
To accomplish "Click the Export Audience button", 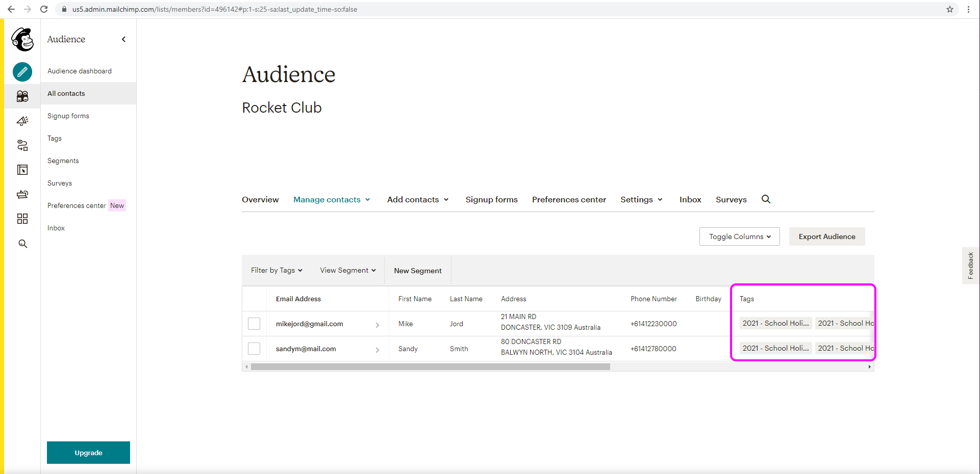I will [826, 236].
